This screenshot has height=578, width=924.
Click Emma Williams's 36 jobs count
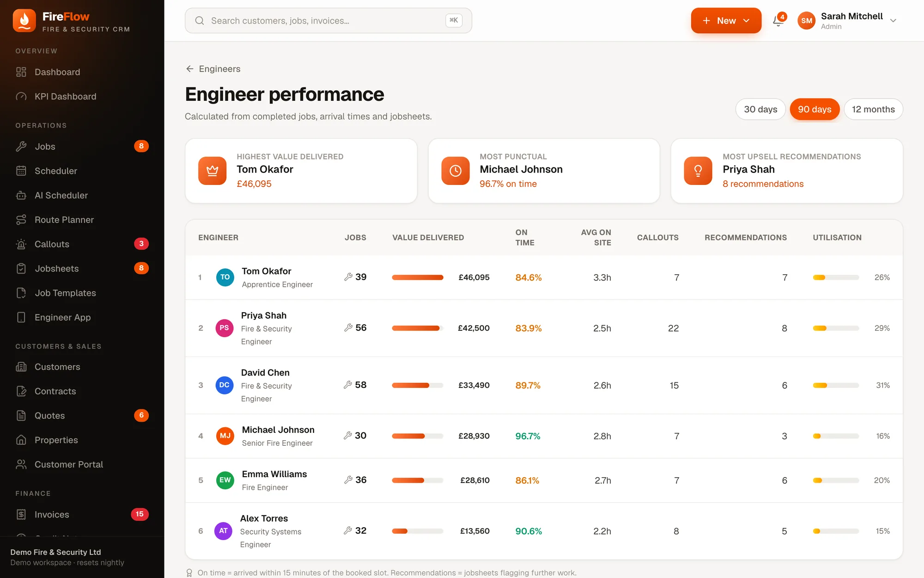coord(361,480)
